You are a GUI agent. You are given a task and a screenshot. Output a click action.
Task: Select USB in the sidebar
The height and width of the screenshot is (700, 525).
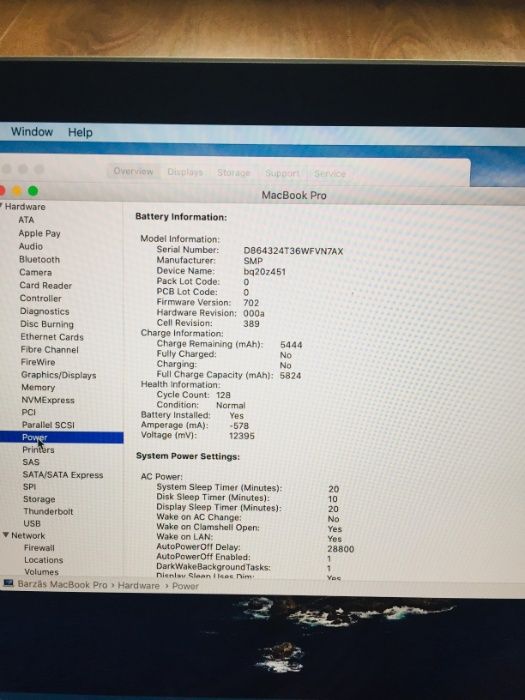point(32,523)
